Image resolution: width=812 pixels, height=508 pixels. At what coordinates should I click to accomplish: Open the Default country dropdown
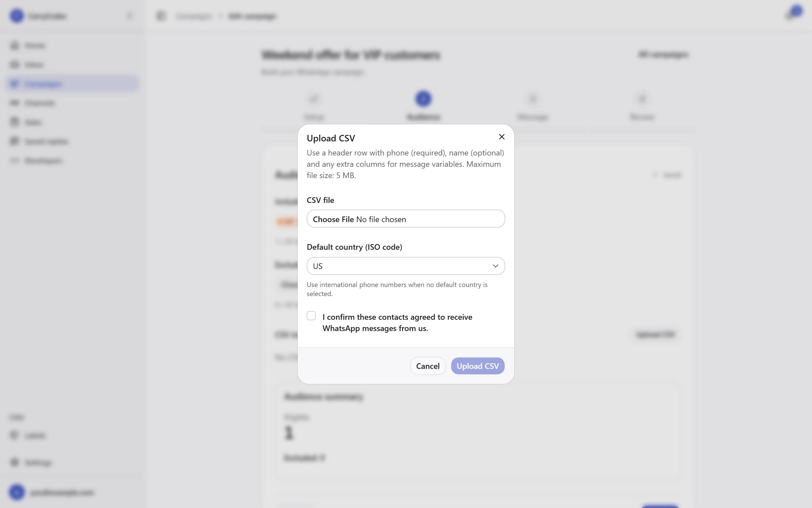(x=406, y=266)
